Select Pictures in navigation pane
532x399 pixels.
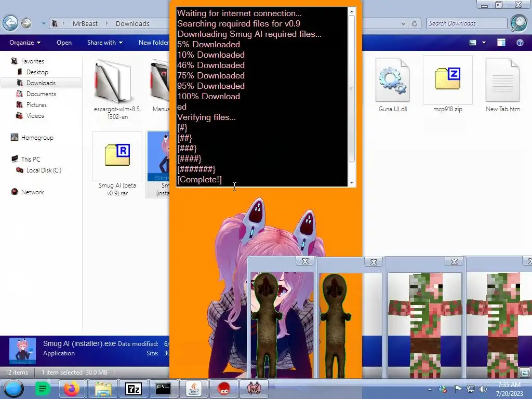pos(36,104)
